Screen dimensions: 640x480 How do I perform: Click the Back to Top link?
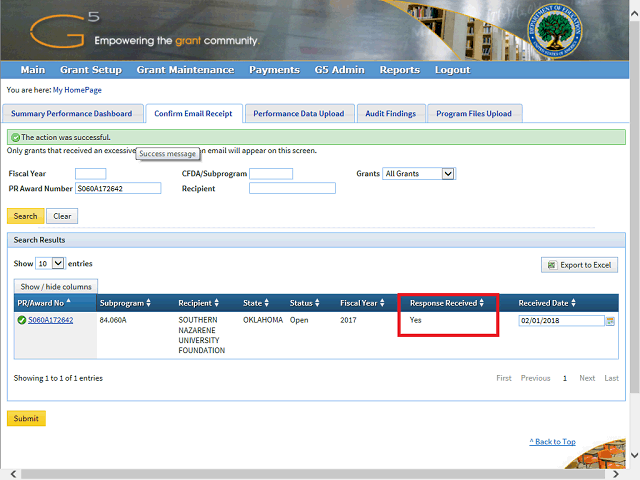(x=552, y=441)
